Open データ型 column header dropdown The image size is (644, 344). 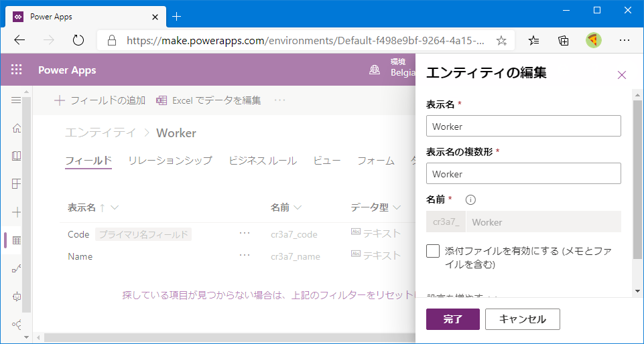point(397,208)
